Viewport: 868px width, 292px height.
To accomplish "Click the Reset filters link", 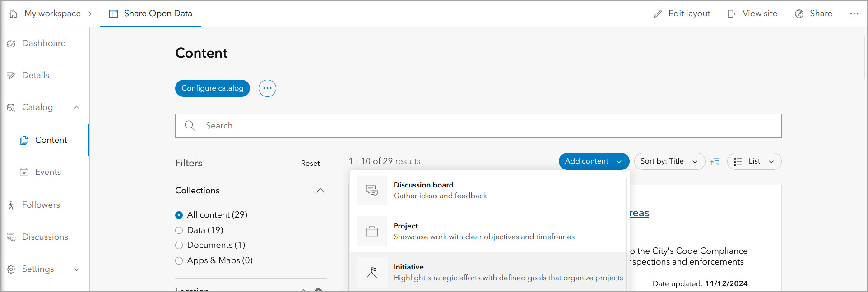I will pos(310,164).
